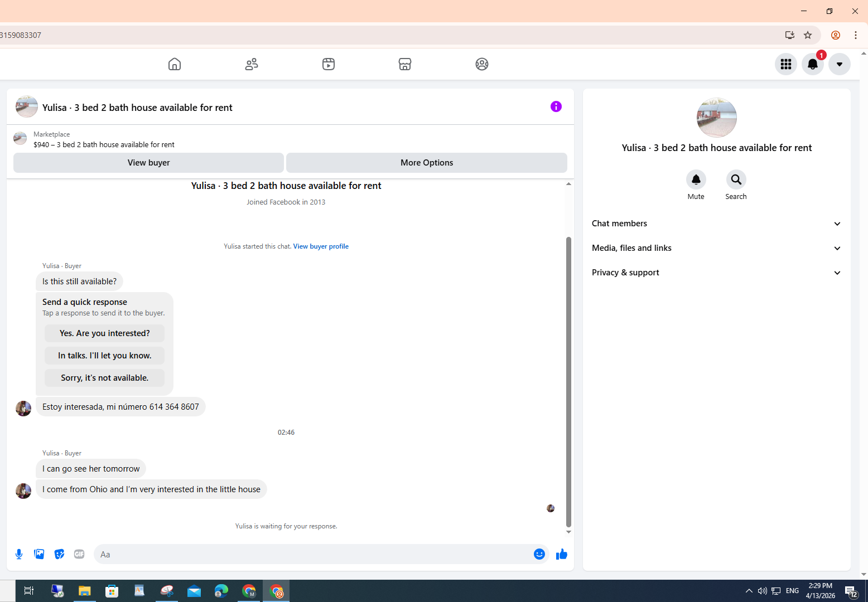Click the page scrollbar down arrow
This screenshot has height=602, width=868.
pyautogui.click(x=864, y=574)
